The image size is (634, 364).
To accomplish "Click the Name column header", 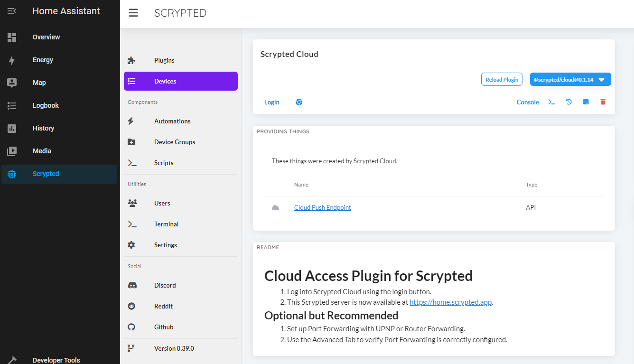I will click(301, 185).
